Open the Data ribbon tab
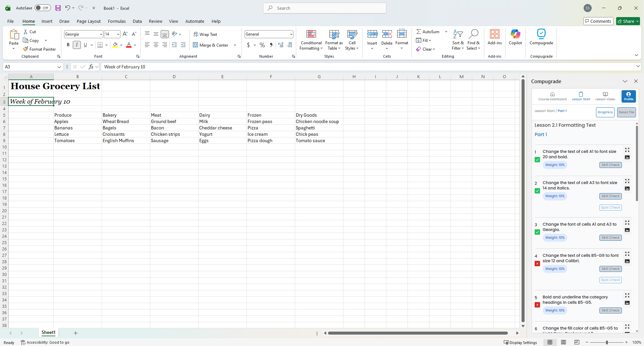 pos(137,21)
